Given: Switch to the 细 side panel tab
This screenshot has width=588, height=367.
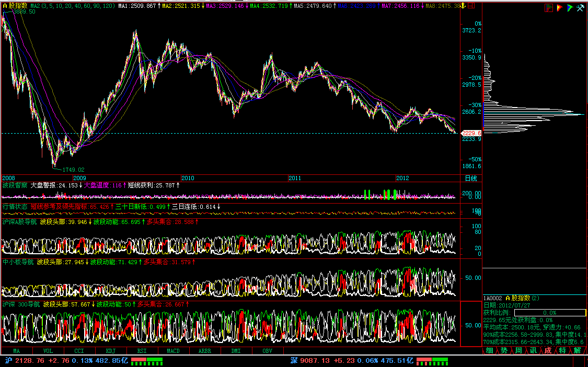Looking at the screenshot, I should click(489, 350).
